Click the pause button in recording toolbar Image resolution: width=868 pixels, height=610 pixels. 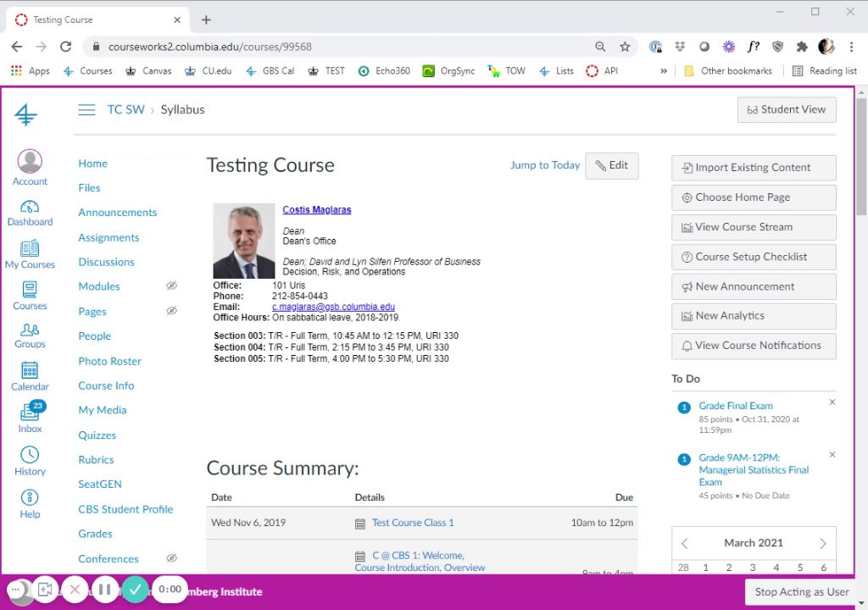pos(104,590)
